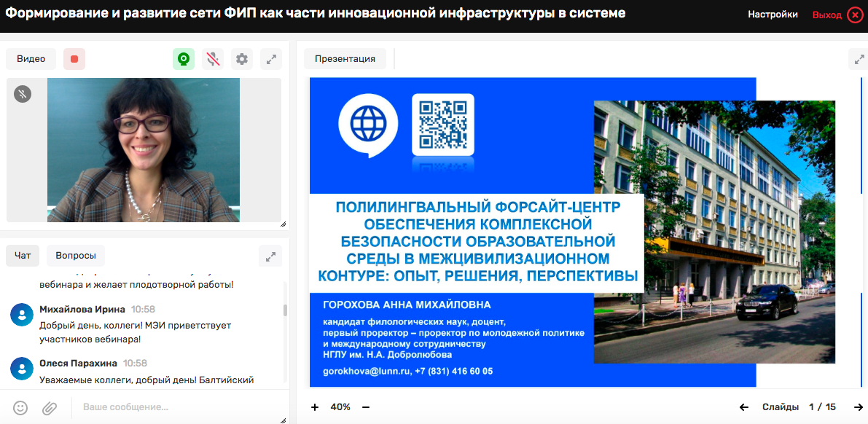Click the Слайды label

(780, 407)
